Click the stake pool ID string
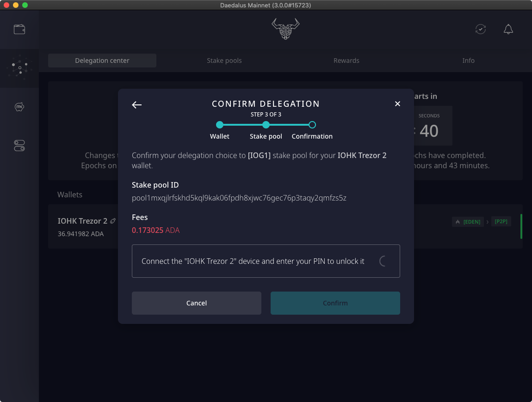Image resolution: width=532 pixels, height=402 pixels. [239, 198]
